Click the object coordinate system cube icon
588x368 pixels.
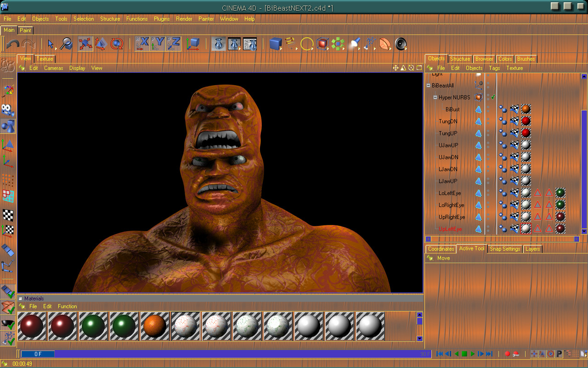pos(193,44)
